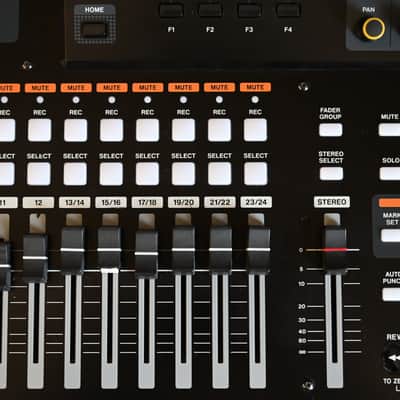Click the '20' mark on the stereo fader scale
400x400 pixels.
[x=302, y=306]
